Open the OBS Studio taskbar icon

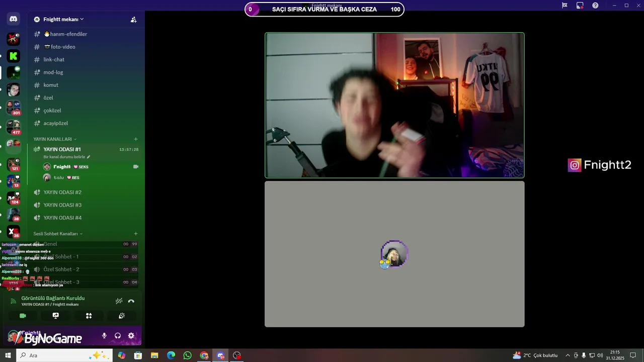tap(237, 355)
